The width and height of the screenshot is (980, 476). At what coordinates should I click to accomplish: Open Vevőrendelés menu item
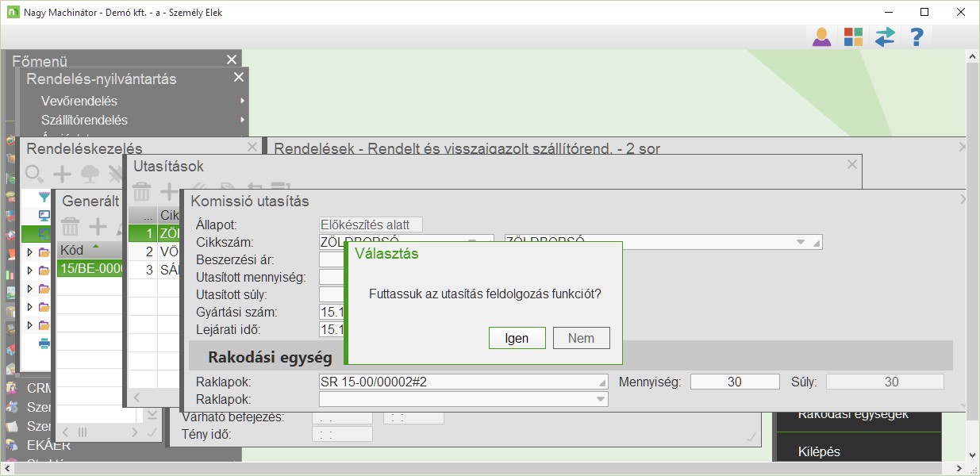(79, 101)
